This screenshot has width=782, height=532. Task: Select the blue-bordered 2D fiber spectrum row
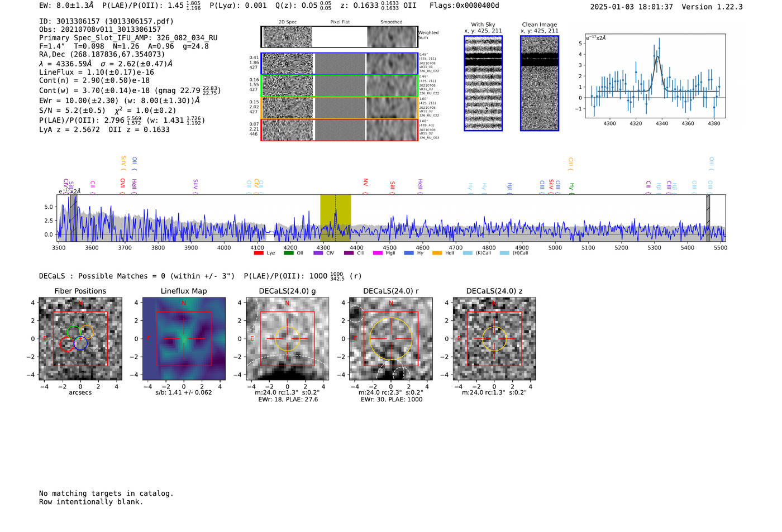(x=340, y=64)
